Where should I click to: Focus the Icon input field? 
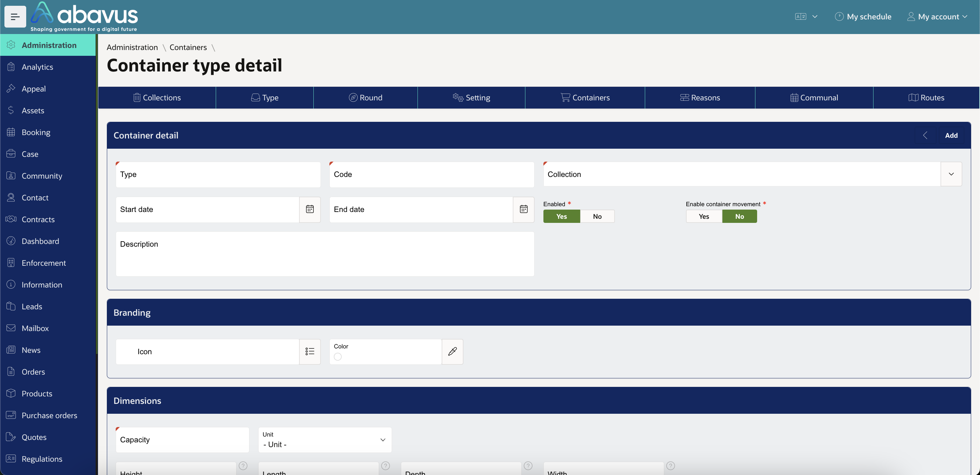point(207,352)
